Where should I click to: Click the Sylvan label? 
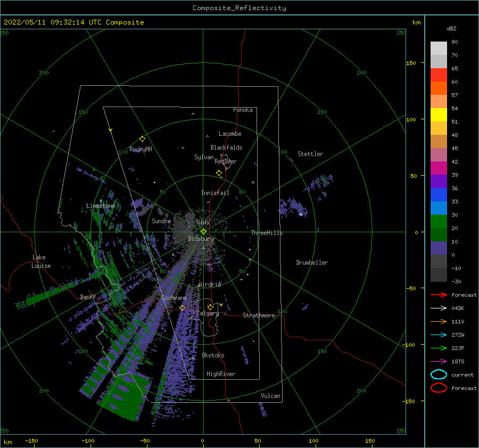pyautogui.click(x=204, y=157)
